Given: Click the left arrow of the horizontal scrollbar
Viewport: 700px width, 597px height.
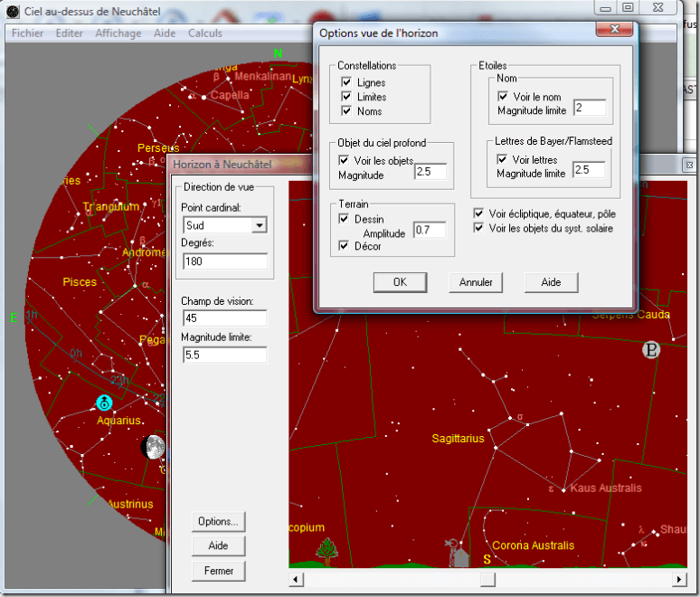Looking at the screenshot, I should click(296, 577).
